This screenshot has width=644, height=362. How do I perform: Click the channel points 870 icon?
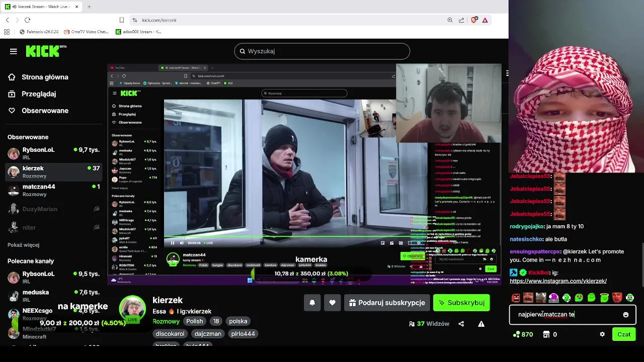click(516, 334)
